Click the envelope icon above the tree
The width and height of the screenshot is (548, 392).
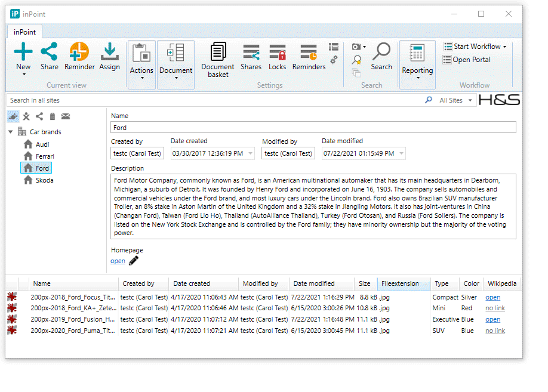pos(66,116)
